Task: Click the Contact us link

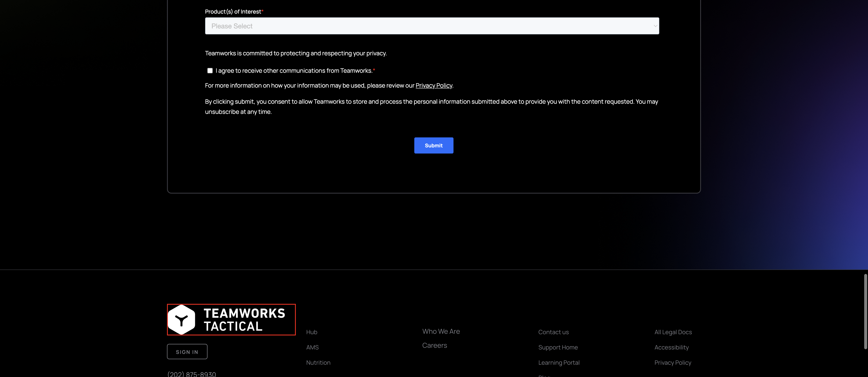Action: 553,332
